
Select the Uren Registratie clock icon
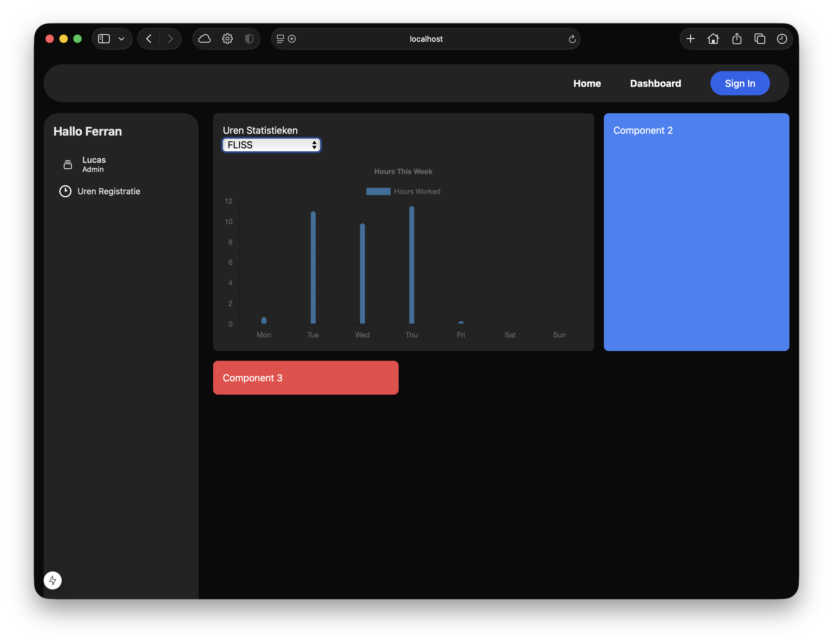65,191
